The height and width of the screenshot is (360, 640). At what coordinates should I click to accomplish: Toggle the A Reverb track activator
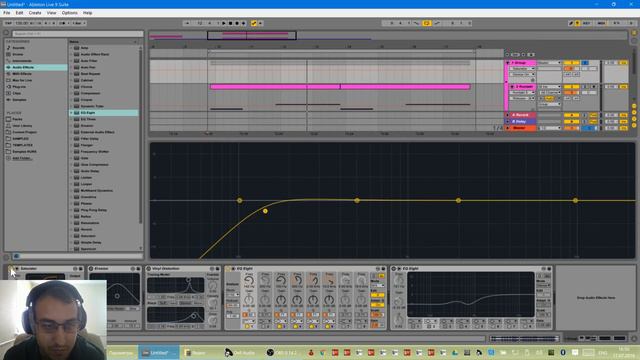571,115
